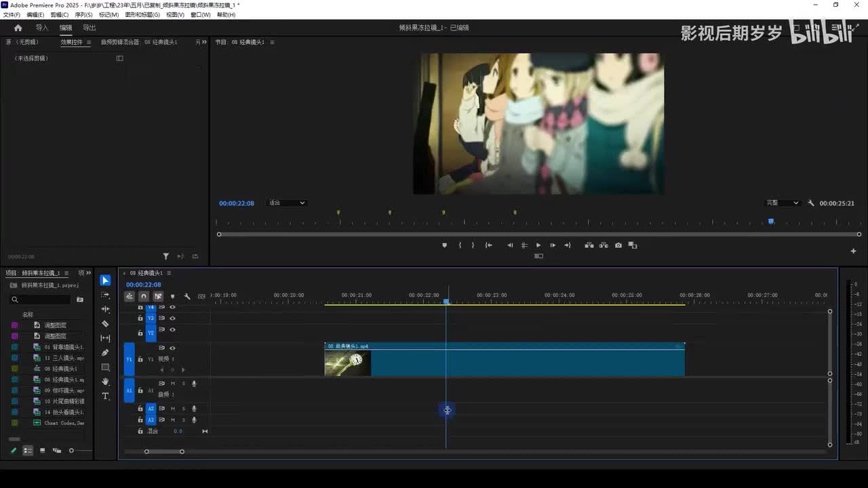Image resolution: width=868 pixels, height=488 pixels.
Task: Select the Pen tool
Action: (x=105, y=352)
